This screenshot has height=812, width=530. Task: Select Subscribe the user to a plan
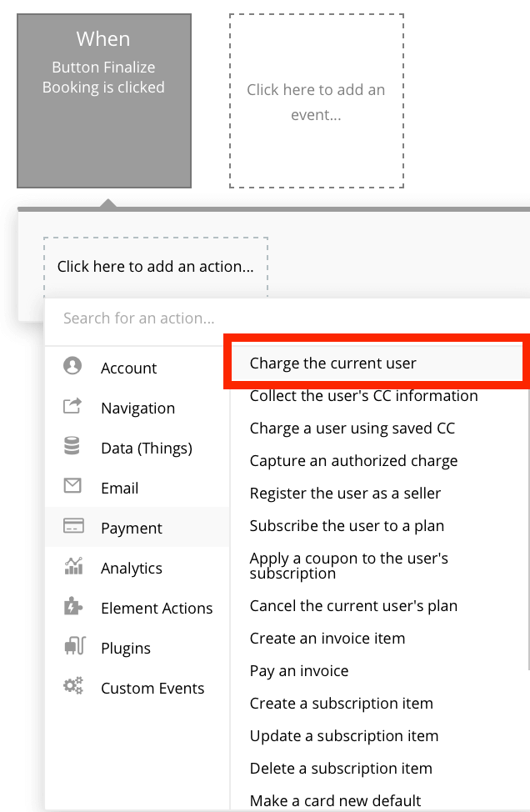point(347,525)
